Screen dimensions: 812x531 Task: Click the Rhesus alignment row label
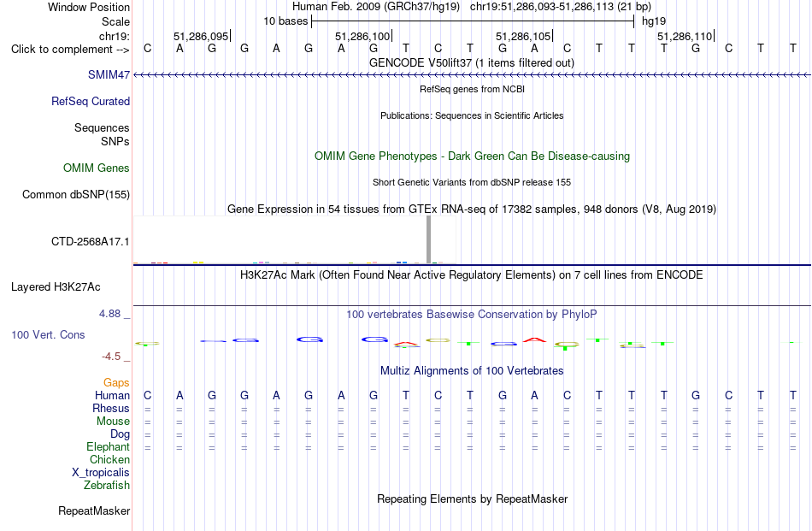click(x=111, y=408)
